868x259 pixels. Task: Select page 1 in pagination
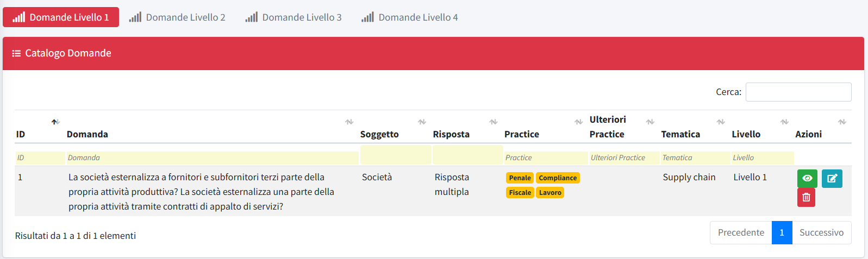pos(782,232)
